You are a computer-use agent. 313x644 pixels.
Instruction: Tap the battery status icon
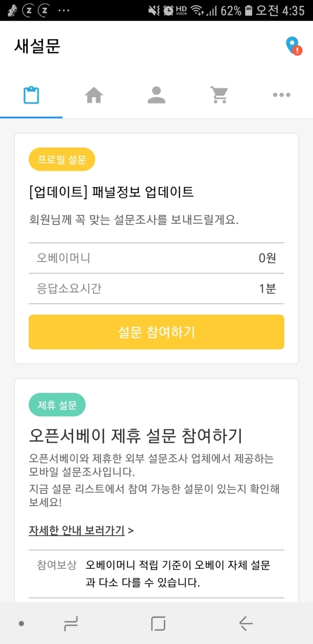pos(249,10)
